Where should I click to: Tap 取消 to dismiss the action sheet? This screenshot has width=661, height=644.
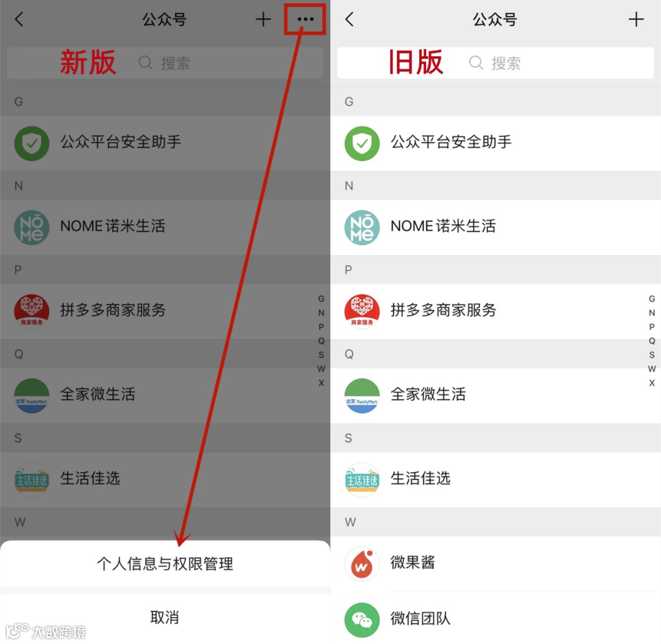[165, 618]
